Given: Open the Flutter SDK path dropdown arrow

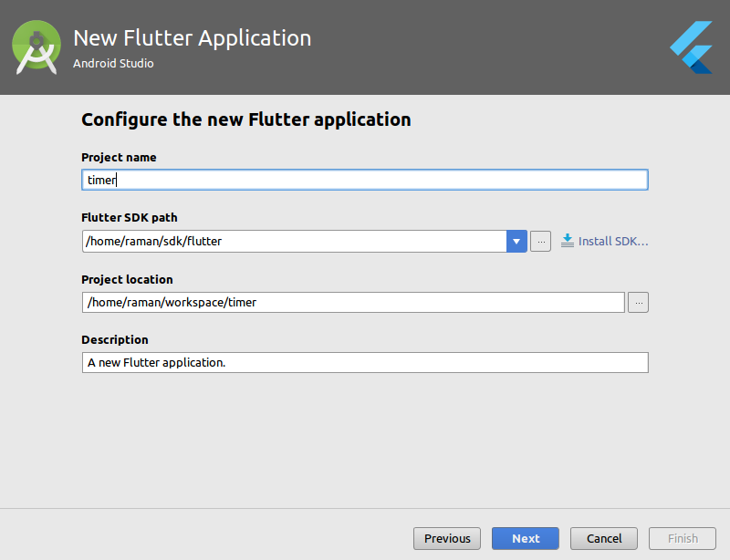Looking at the screenshot, I should coord(516,241).
